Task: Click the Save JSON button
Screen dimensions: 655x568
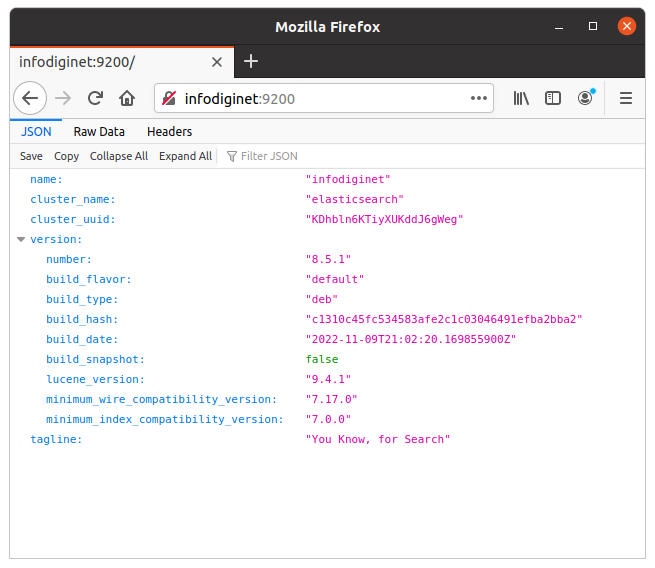Action: pyautogui.click(x=31, y=156)
